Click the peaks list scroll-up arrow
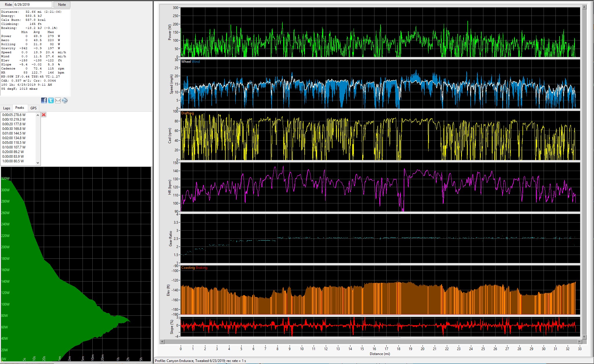The height and width of the screenshot is (364, 594). [38, 115]
